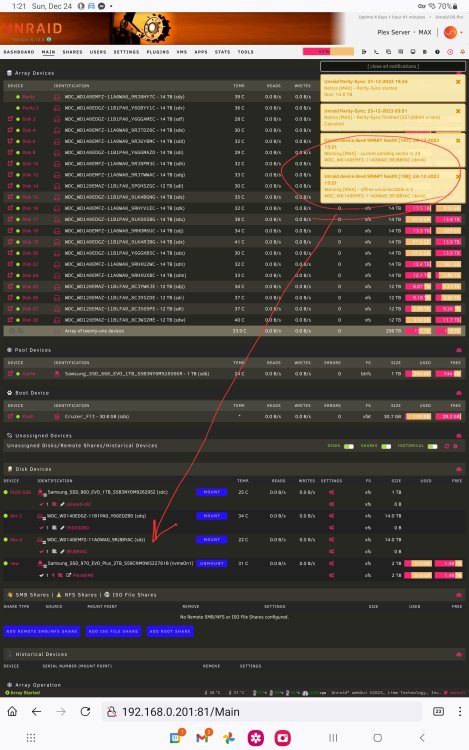The width and height of the screenshot is (469, 750).
Task: Browse Disk 28 via its folder-link icon
Action: point(10,320)
